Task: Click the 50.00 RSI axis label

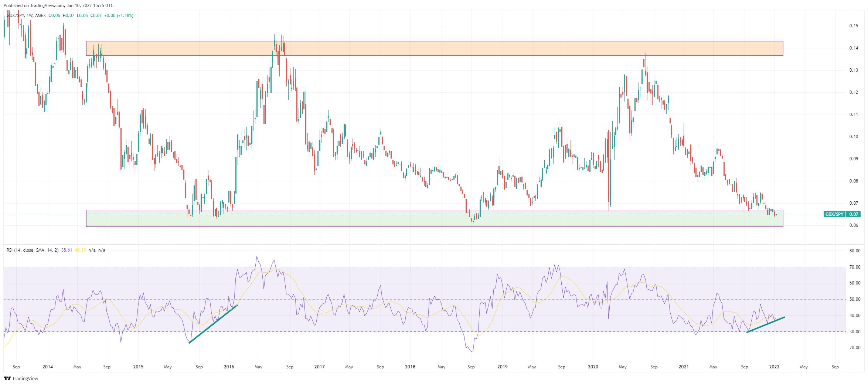Action: (x=855, y=299)
